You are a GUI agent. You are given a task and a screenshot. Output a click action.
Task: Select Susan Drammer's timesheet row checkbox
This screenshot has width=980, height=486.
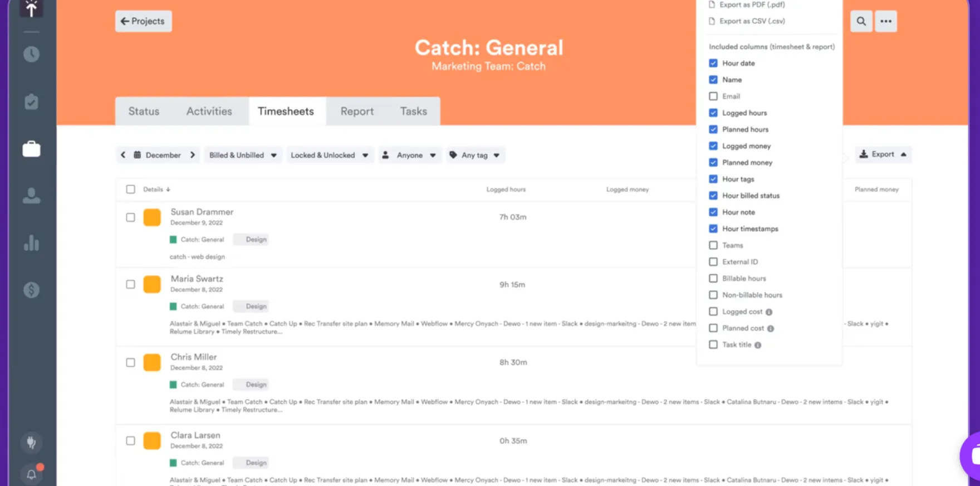(130, 217)
